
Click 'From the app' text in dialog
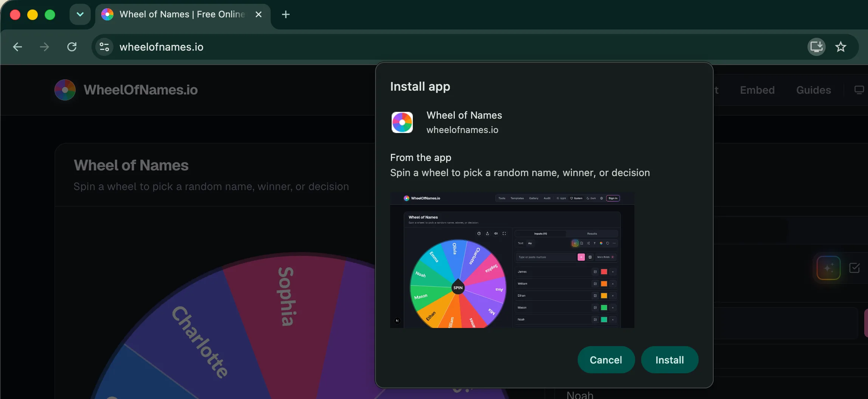[421, 157]
